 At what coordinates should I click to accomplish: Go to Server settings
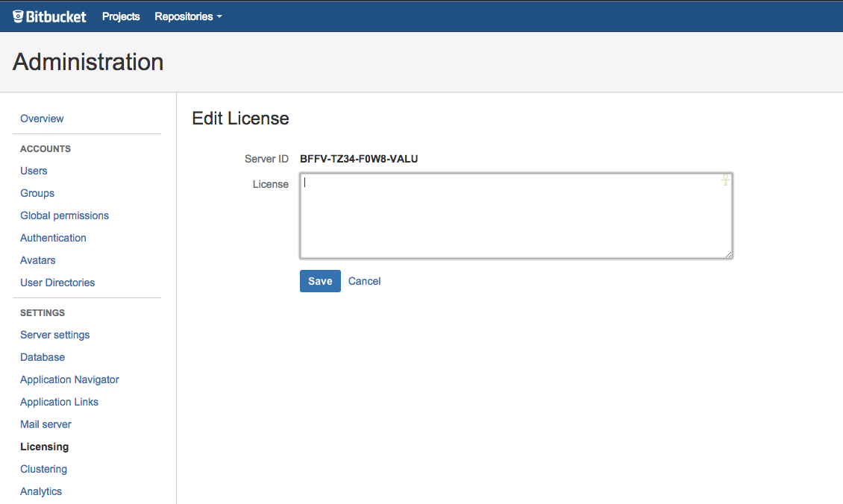click(x=55, y=335)
